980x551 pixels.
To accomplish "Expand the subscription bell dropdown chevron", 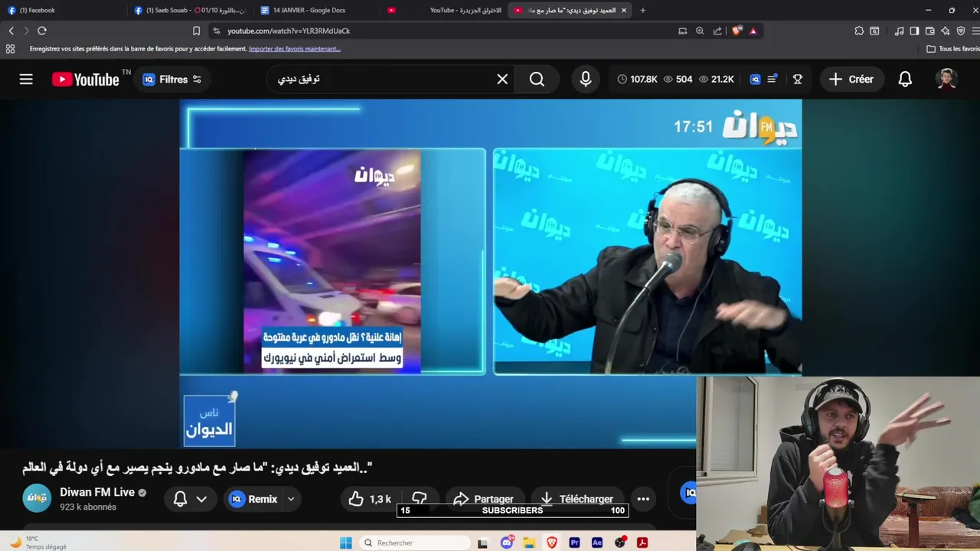I will coord(201,499).
